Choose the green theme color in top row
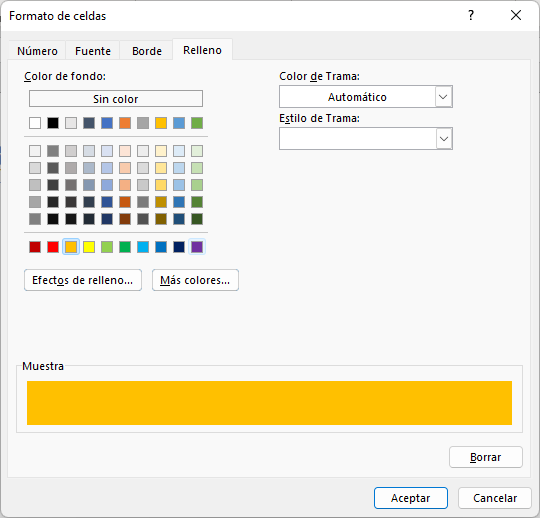Screen dimensions: 540x518 [197, 123]
